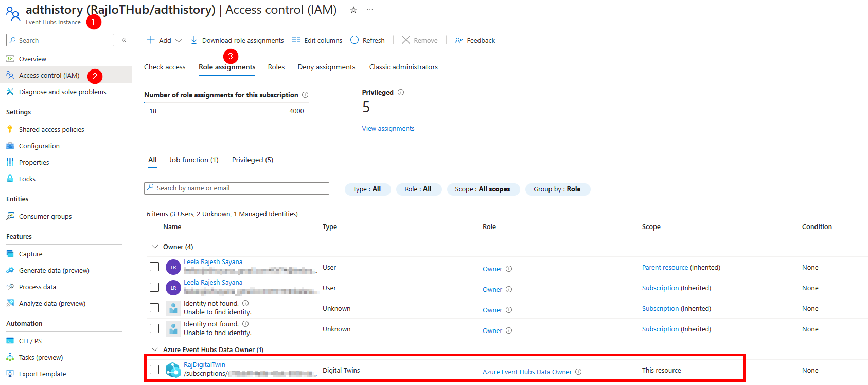Viewport: 868px width, 385px height.
Task: Check the RajDigitalTwin row checkbox
Action: pyautogui.click(x=154, y=370)
